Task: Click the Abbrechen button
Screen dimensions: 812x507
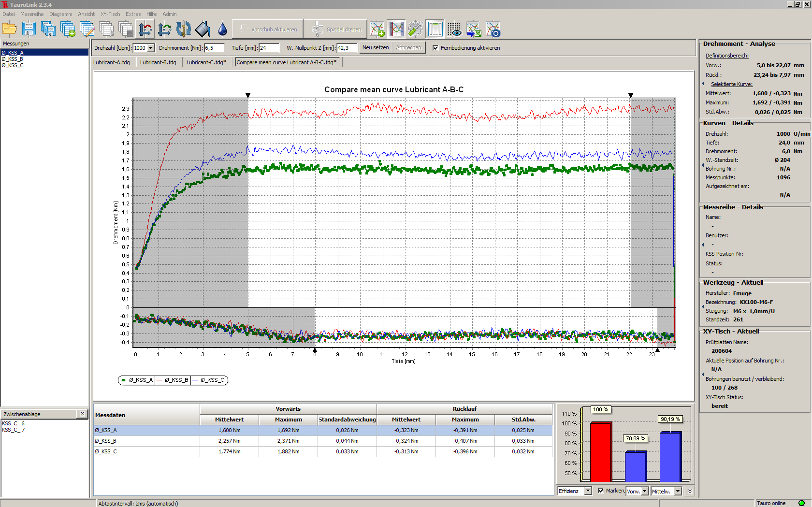Action: pyautogui.click(x=408, y=47)
